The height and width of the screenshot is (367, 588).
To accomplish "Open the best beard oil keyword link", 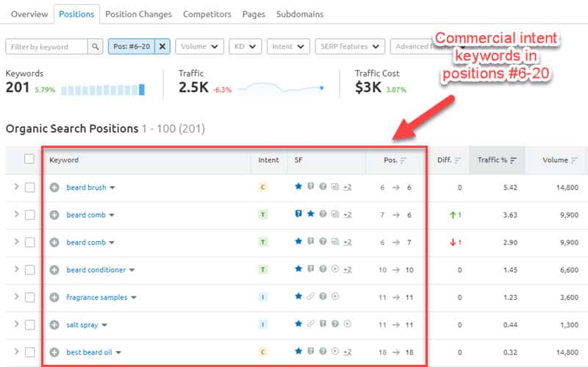I will 89,352.
